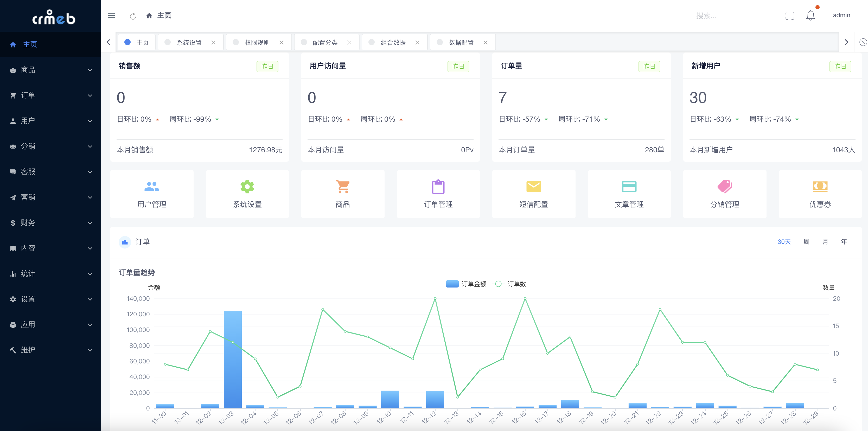Expand the 财务 sidebar menu
This screenshot has height=431, width=868.
(50, 223)
